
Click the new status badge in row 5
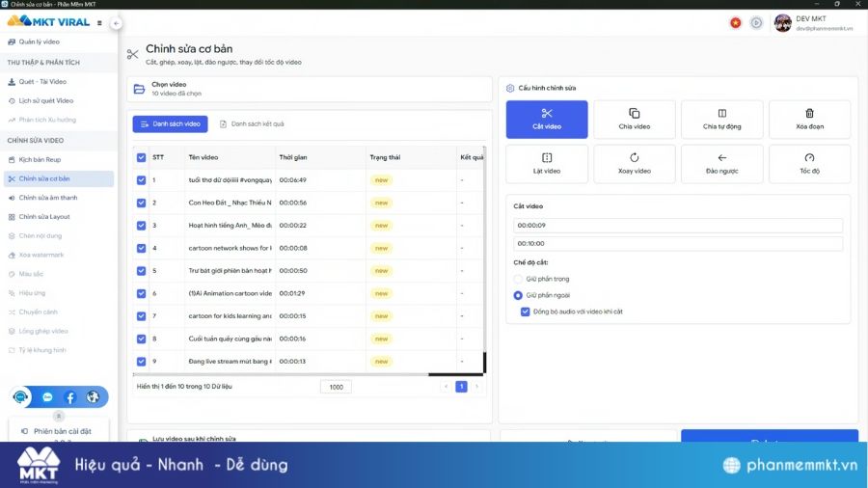[381, 271]
